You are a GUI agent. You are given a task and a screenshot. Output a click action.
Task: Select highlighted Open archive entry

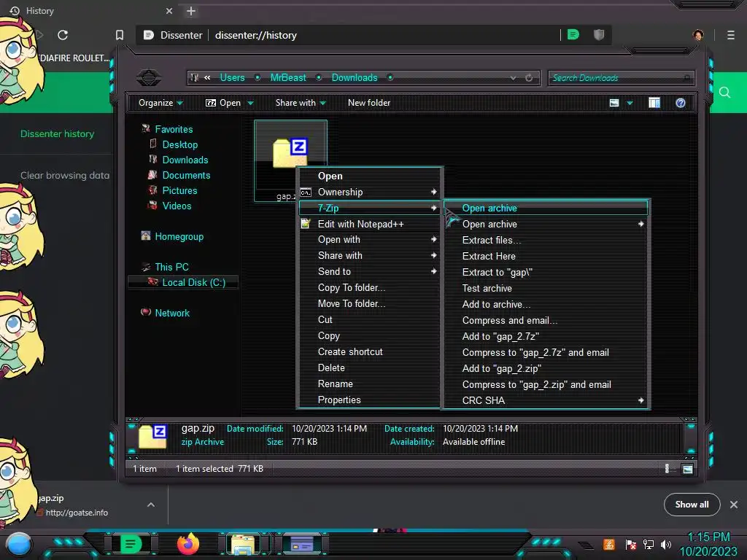(x=546, y=208)
